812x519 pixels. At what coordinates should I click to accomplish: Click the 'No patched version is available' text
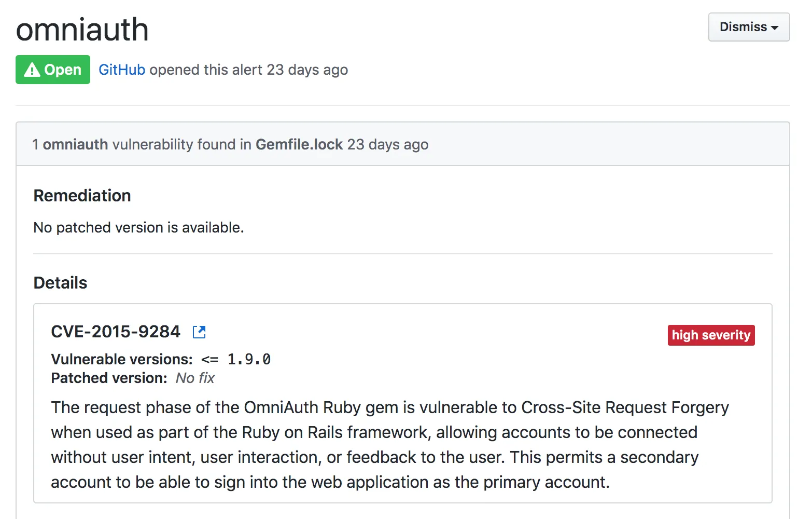[138, 227]
